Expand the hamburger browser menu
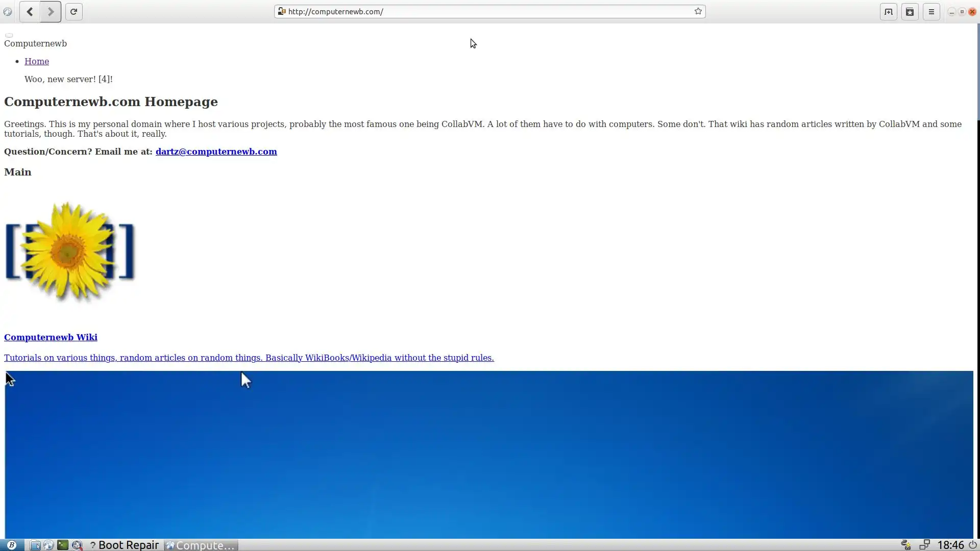Image resolution: width=980 pixels, height=551 pixels. [x=931, y=12]
